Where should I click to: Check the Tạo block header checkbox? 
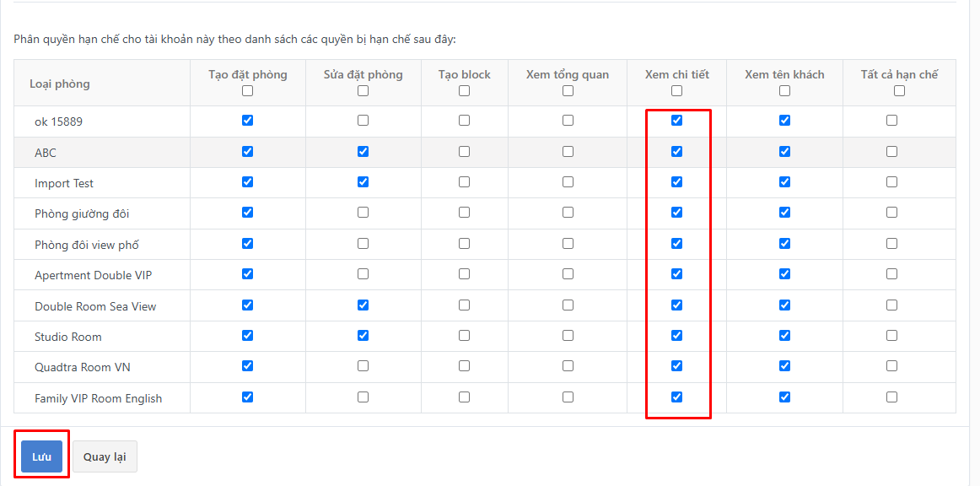point(464,90)
